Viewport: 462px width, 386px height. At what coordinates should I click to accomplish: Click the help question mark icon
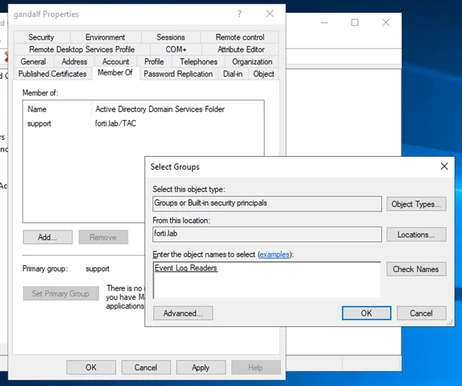tap(239, 14)
